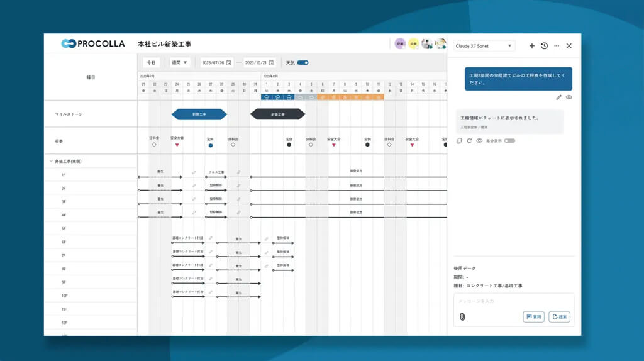Viewport: 644px width, 361px height.
Task: Open the three-dots more options menu
Action: (557, 46)
